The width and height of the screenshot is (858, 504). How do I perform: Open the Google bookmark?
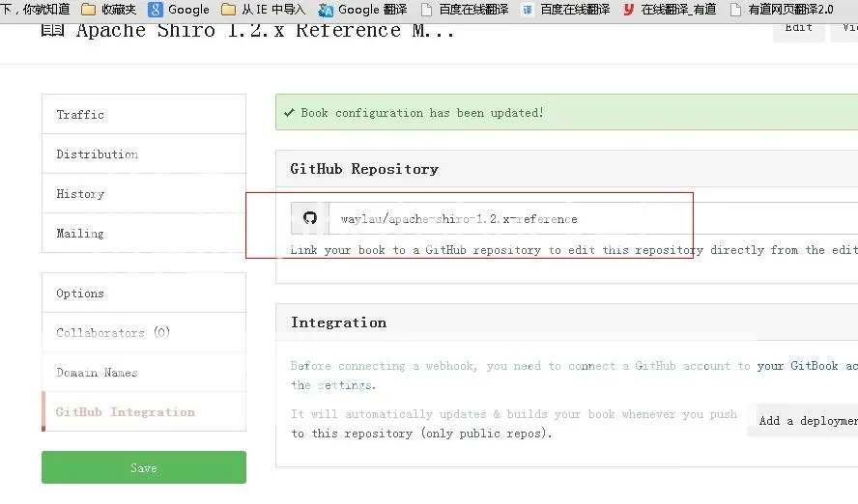coord(179,10)
